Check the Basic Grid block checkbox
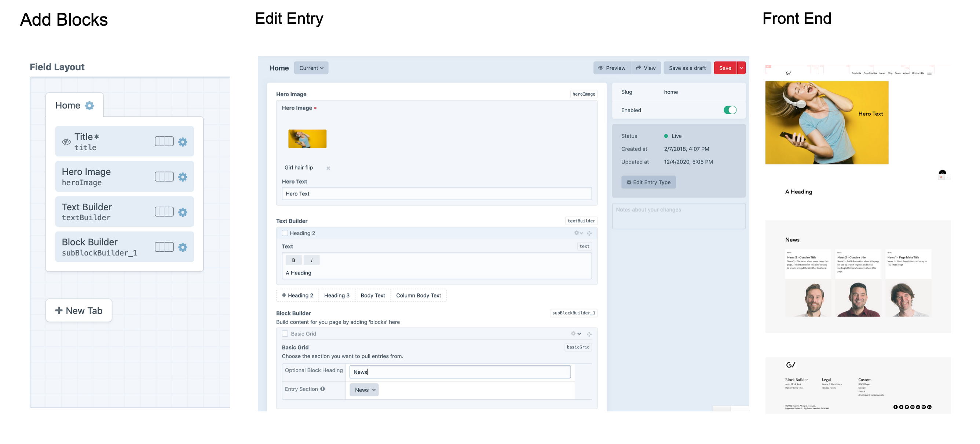 (x=285, y=333)
